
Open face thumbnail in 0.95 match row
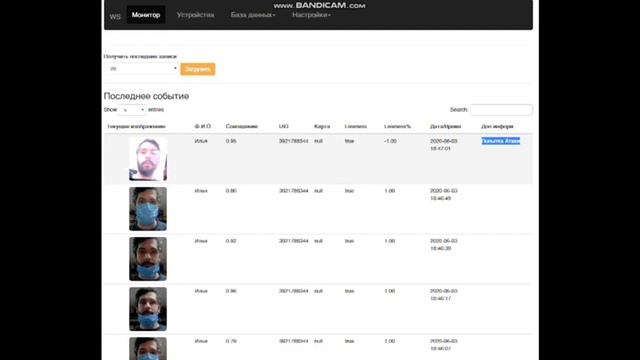click(148, 159)
